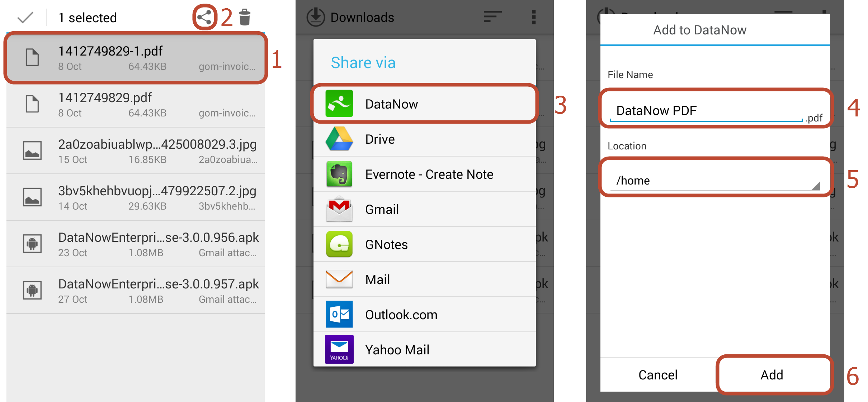This screenshot has width=868, height=402.
Task: Click Android icon of DataNowEnterprise 3.0.0.956 apk
Action: pos(32,244)
